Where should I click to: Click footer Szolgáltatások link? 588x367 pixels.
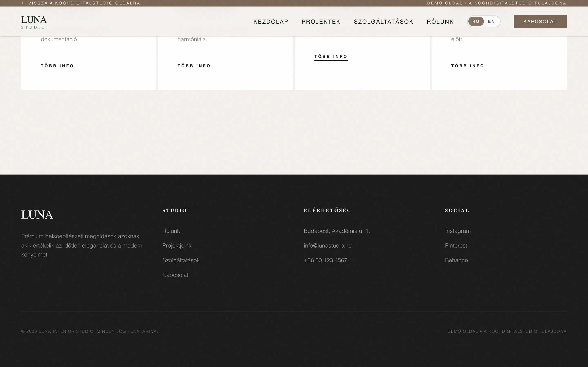(181, 260)
